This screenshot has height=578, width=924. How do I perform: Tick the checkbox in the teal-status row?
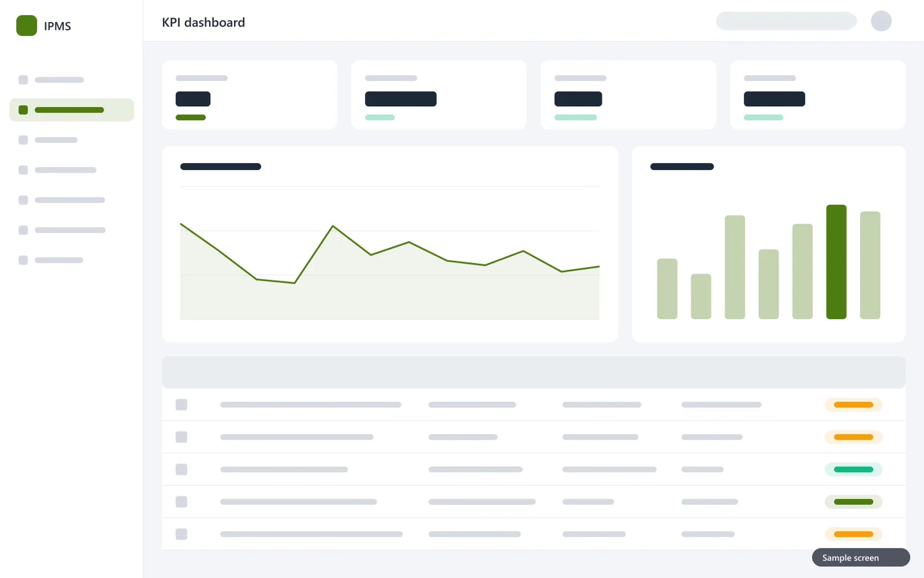click(x=181, y=469)
